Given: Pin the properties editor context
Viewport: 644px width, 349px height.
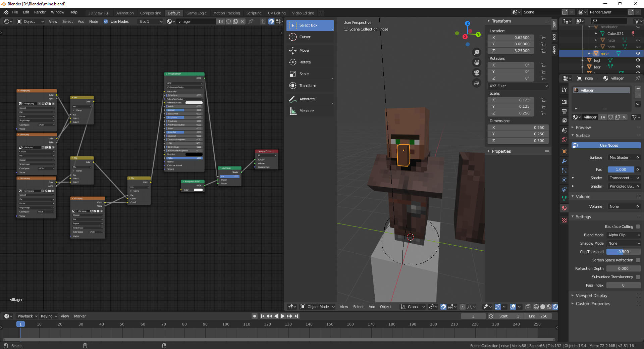Looking at the screenshot, I should 638,78.
